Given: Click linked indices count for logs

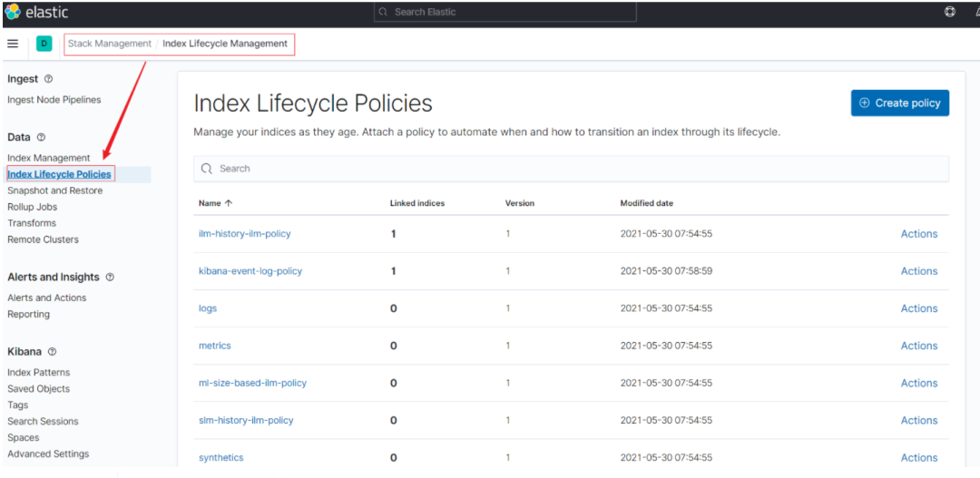Looking at the screenshot, I should pyautogui.click(x=393, y=308).
